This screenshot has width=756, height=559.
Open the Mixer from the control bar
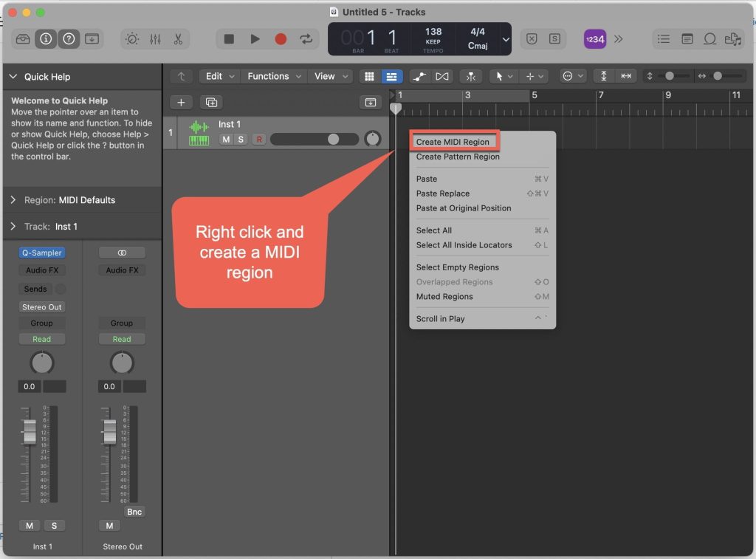[155, 39]
